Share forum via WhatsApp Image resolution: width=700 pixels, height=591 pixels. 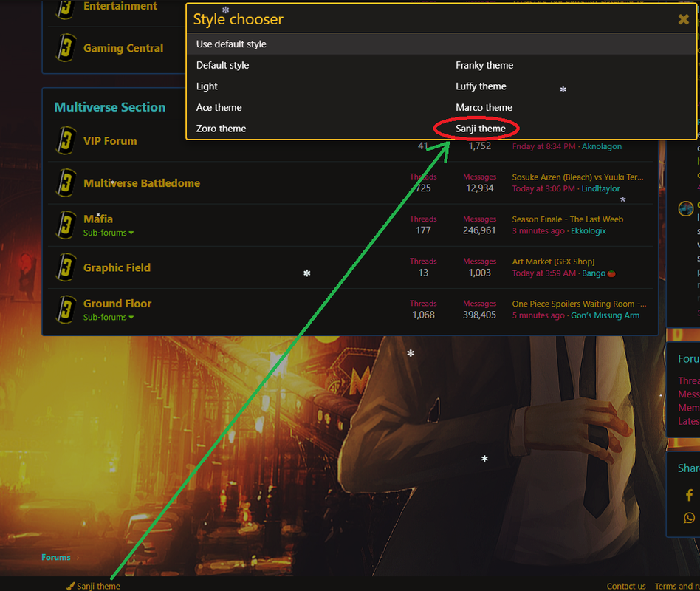pyautogui.click(x=689, y=518)
